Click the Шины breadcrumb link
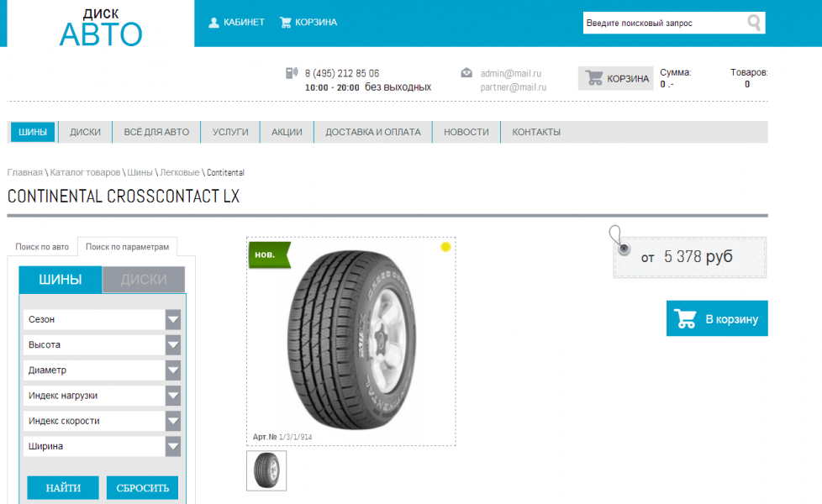 [140, 172]
